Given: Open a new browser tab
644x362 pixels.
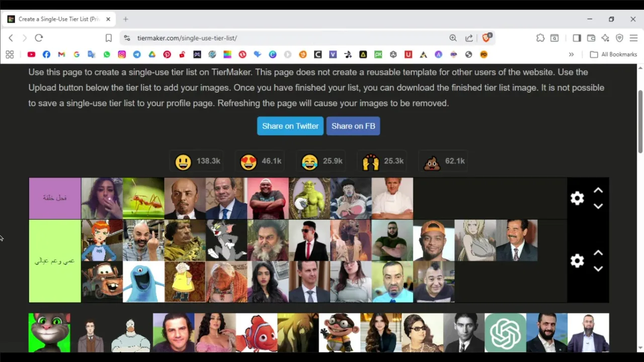Looking at the screenshot, I should pyautogui.click(x=126, y=19).
